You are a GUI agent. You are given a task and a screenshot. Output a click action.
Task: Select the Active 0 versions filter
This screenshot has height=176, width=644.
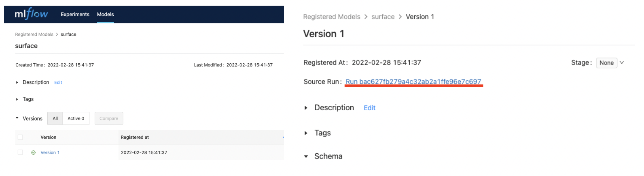76,118
